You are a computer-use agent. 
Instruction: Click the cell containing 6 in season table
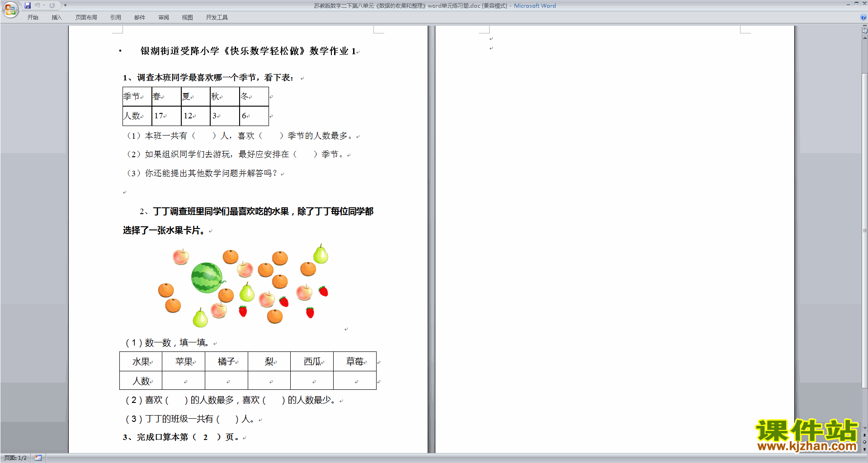[254, 116]
